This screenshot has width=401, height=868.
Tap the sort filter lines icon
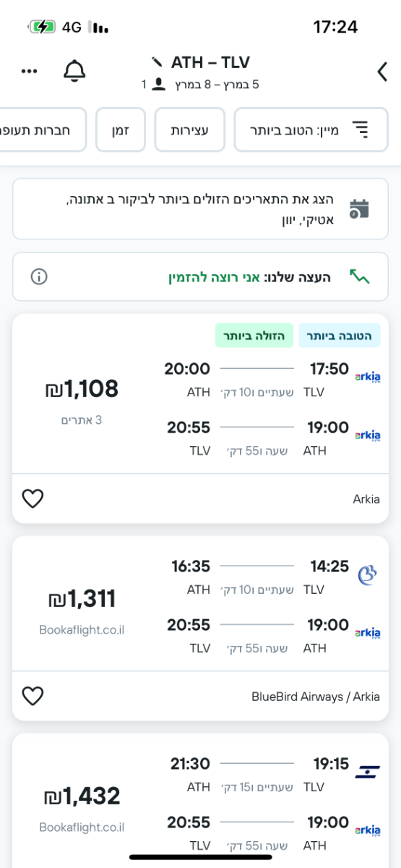coord(360,129)
